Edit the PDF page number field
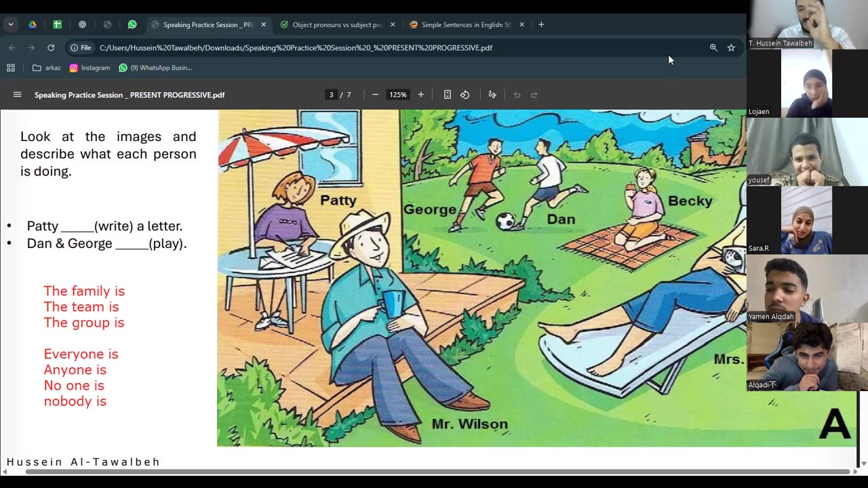The height and width of the screenshot is (488, 868). tap(332, 95)
